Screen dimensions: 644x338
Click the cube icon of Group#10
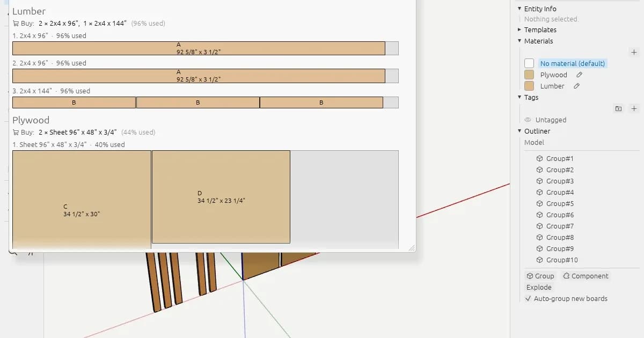coord(540,260)
